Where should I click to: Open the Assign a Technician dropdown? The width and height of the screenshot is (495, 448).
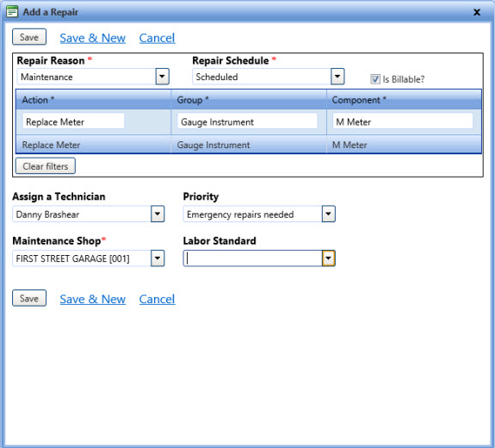click(x=158, y=214)
